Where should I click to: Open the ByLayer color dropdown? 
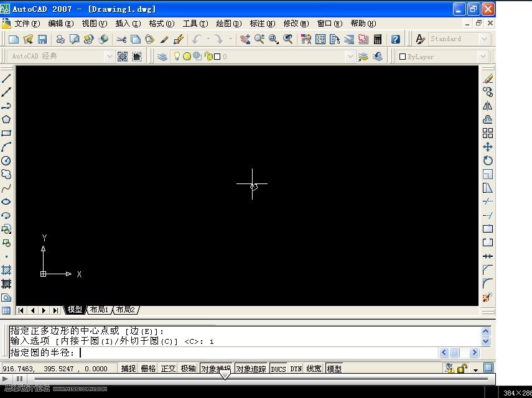484,56
